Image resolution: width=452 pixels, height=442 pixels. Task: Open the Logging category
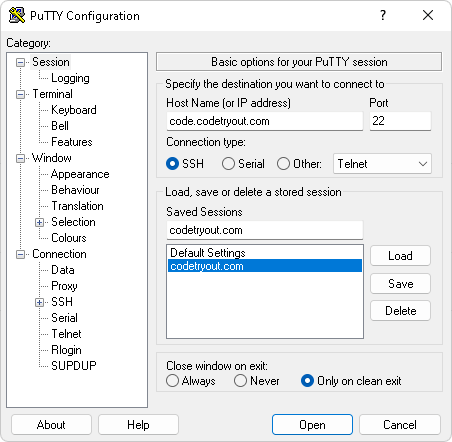70,78
